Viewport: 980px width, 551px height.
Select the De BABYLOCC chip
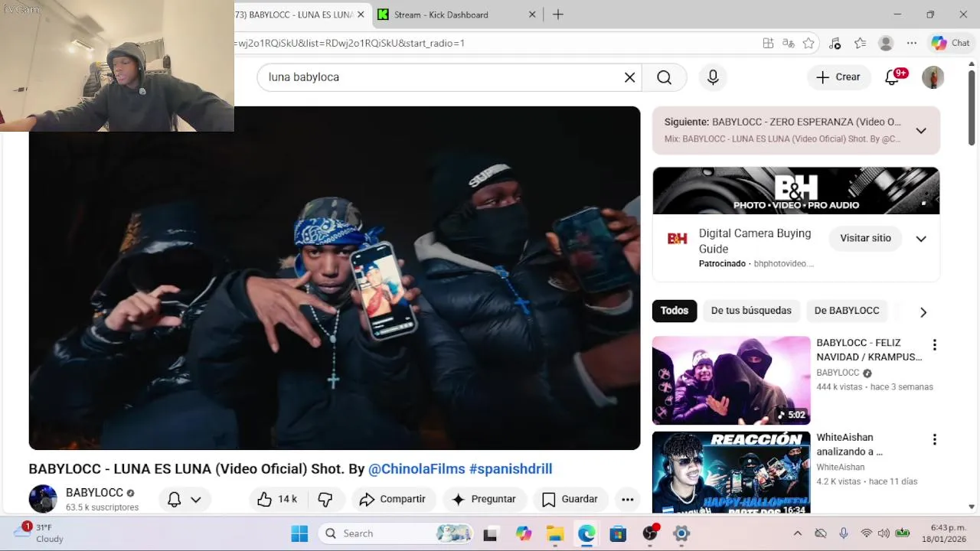847,310
